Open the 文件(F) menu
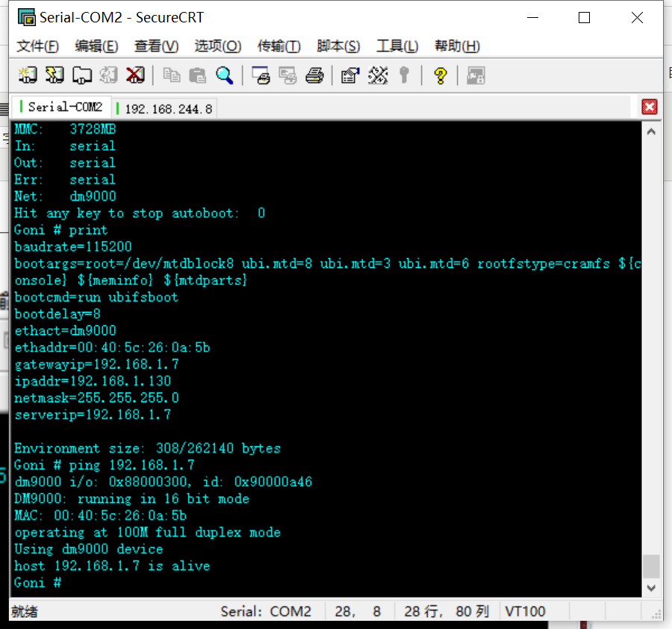The height and width of the screenshot is (629, 672). coord(37,46)
